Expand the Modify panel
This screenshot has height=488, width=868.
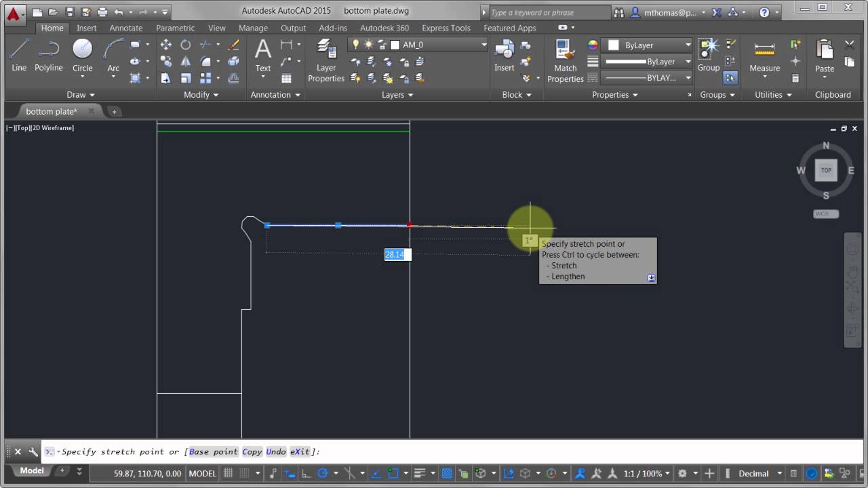tap(202, 95)
